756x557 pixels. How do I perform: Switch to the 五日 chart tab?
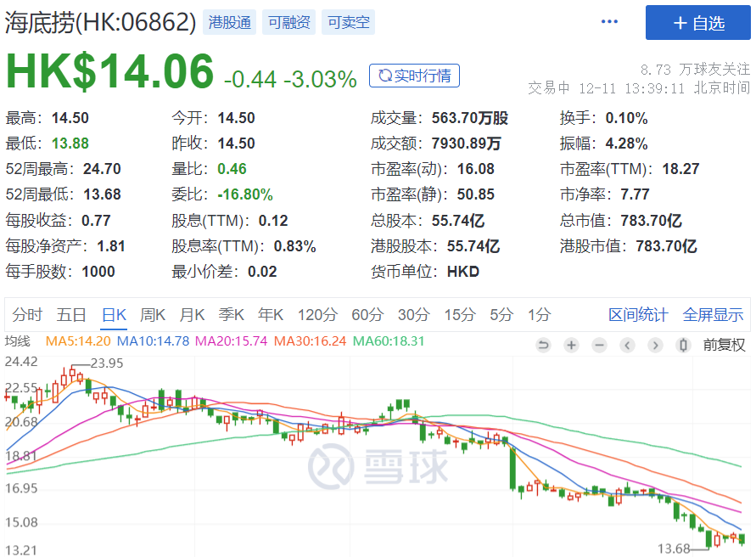71,315
